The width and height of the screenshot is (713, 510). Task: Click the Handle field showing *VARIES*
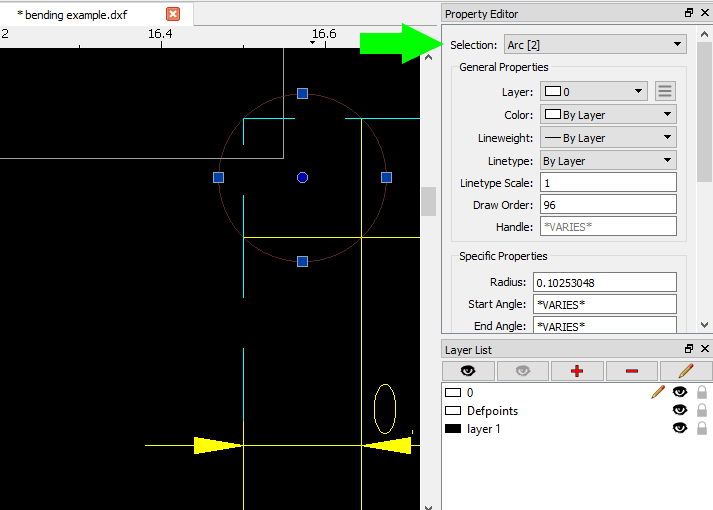[x=608, y=227]
